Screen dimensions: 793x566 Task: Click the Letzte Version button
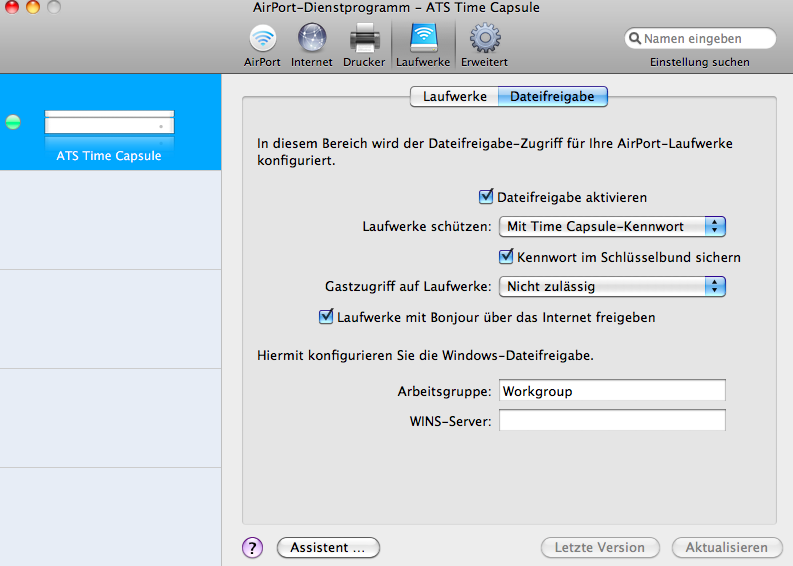pos(600,547)
